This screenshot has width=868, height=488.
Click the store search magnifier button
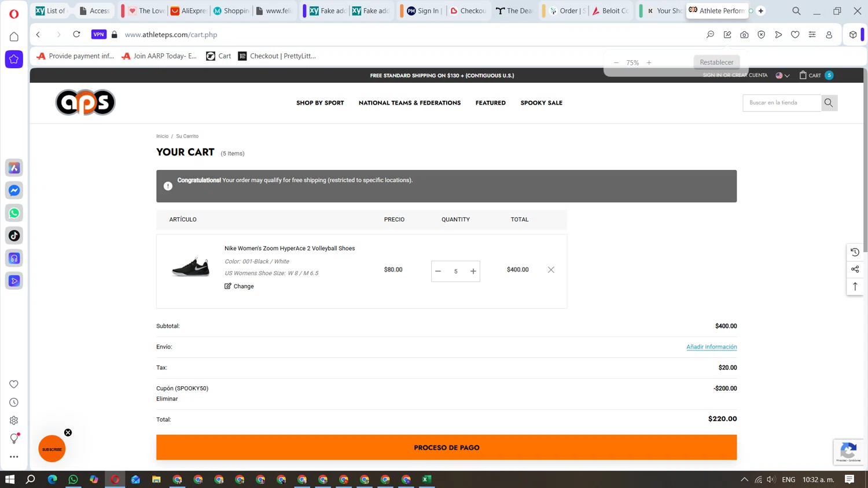(829, 103)
